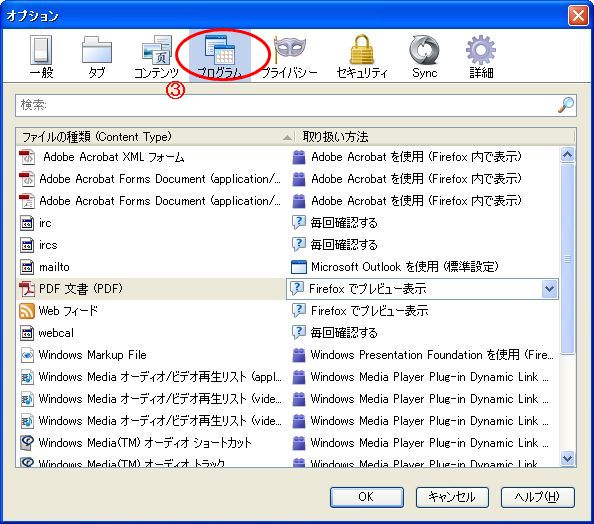This screenshot has height=524, width=594.
Task: Click question mark icon in ircs row
Action: (x=299, y=244)
